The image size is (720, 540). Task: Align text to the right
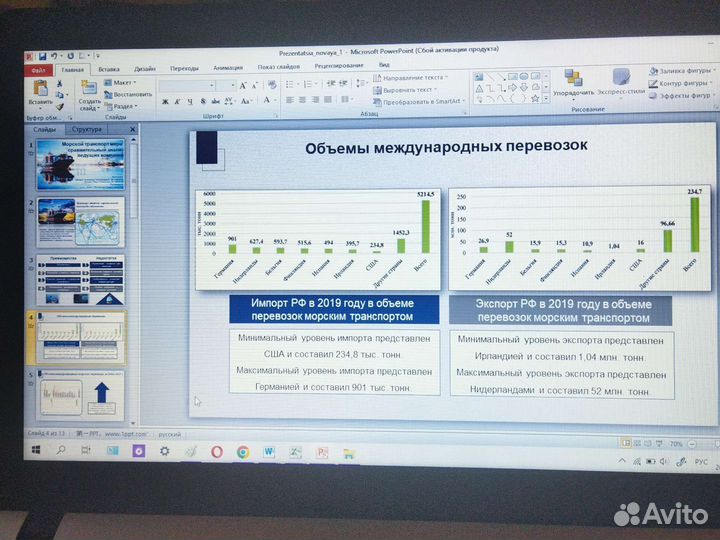(315, 100)
